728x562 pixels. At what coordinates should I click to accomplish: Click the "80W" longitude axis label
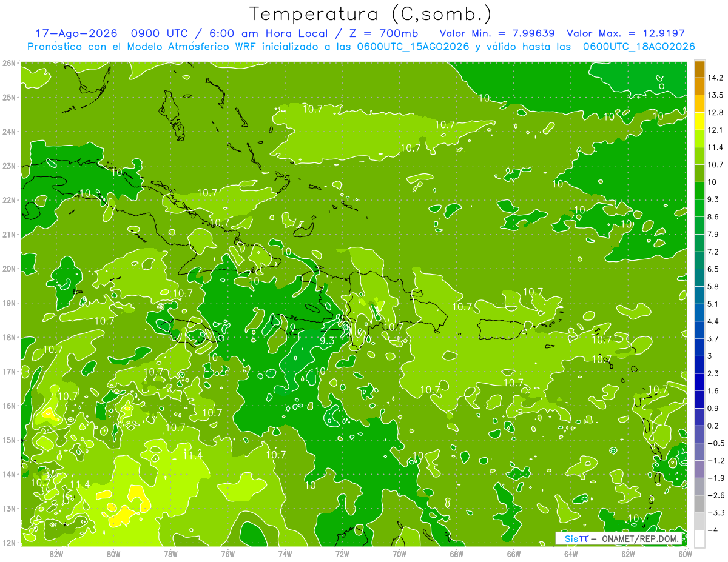click(113, 554)
